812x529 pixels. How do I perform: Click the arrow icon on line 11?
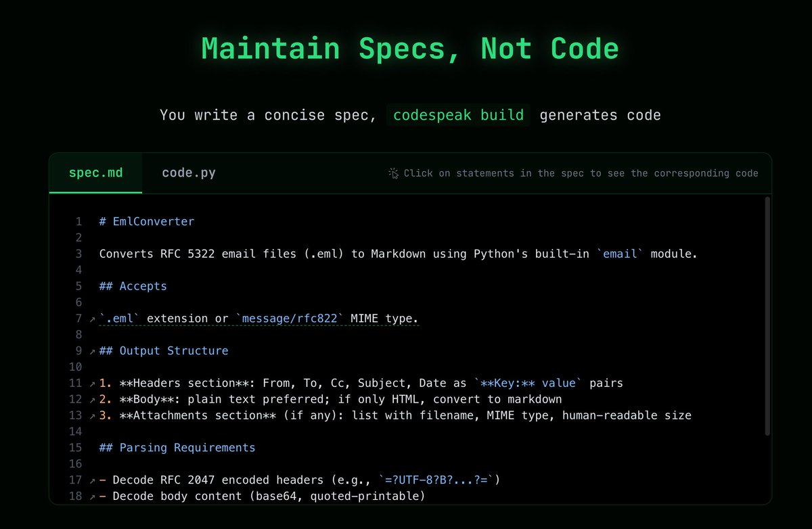[x=93, y=384]
